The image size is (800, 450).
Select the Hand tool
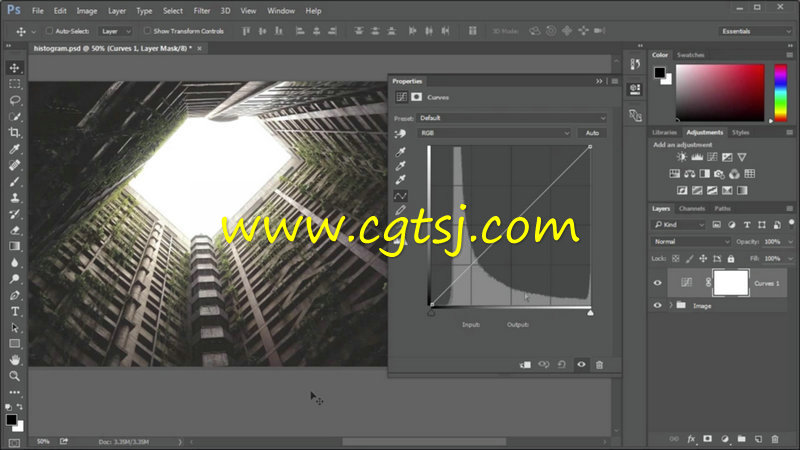(x=14, y=360)
